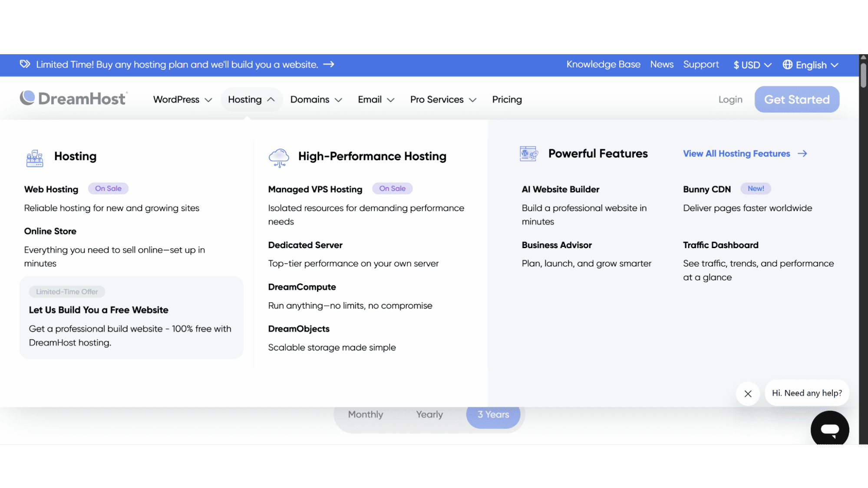The width and height of the screenshot is (868, 488).
Task: Open Dedicated Server menu item
Action: click(x=305, y=245)
